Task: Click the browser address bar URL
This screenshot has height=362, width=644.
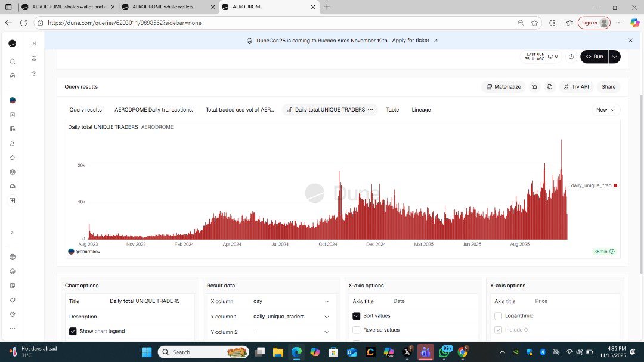Action: tap(125, 23)
